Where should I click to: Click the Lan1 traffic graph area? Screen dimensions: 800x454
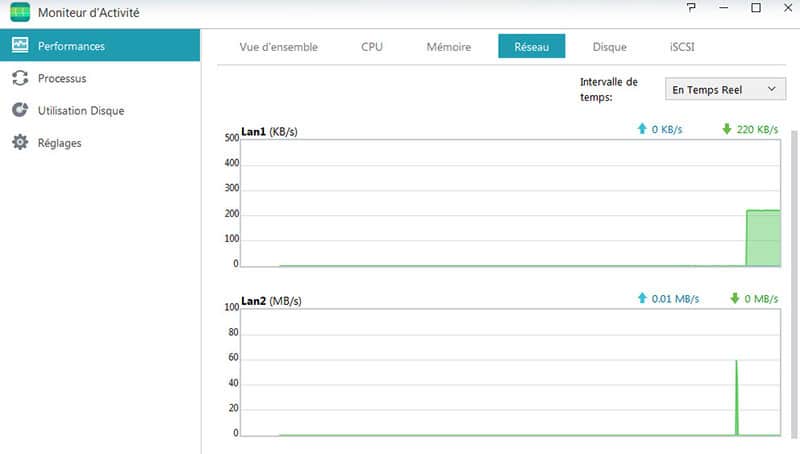coord(510,203)
